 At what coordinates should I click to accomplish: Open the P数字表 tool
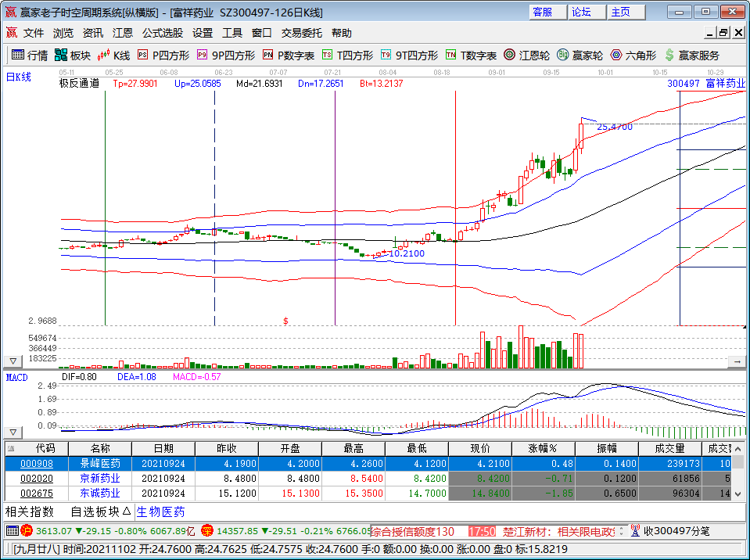(x=289, y=56)
